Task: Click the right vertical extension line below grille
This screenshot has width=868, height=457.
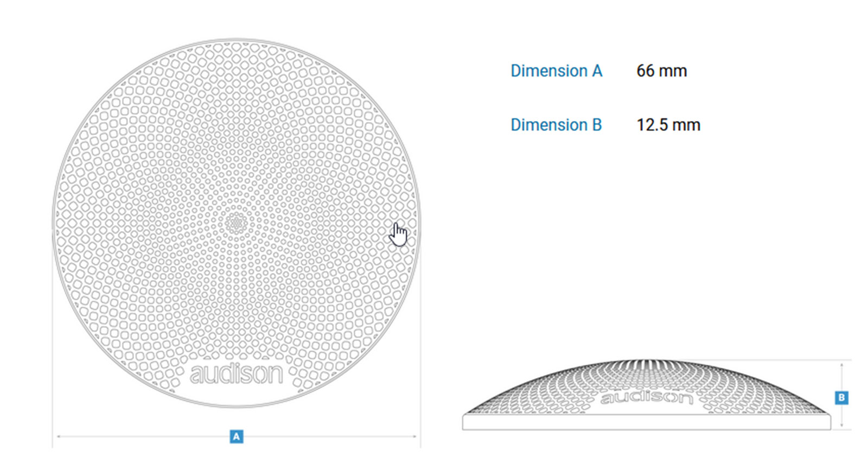Action: click(420, 337)
